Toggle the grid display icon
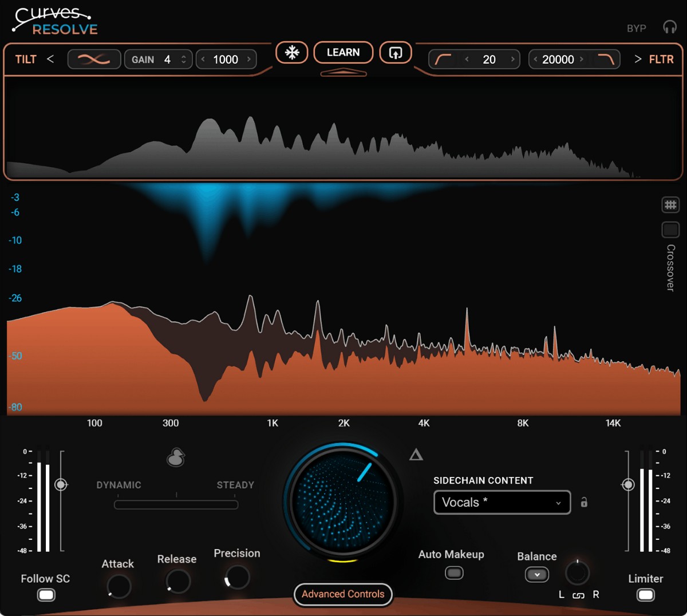Screen dimensions: 687x616 point(670,205)
